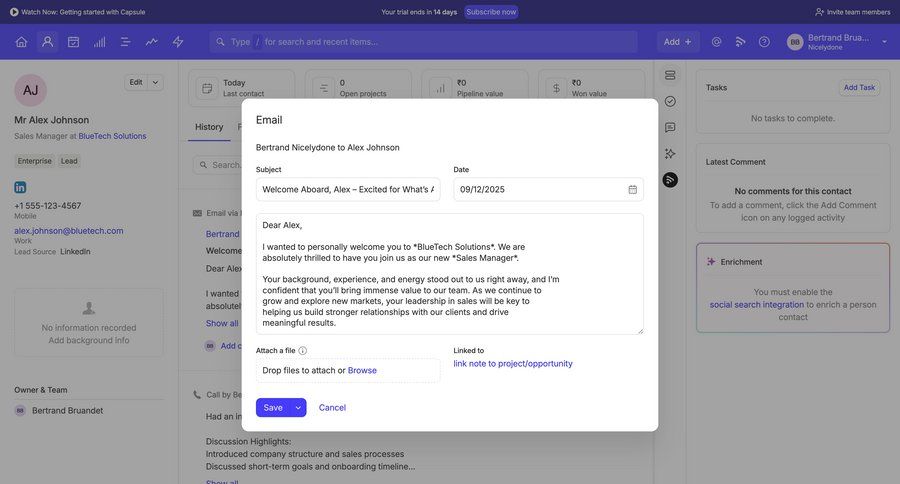
Task: Open the lightning bolt workflows icon
Action: tap(178, 42)
